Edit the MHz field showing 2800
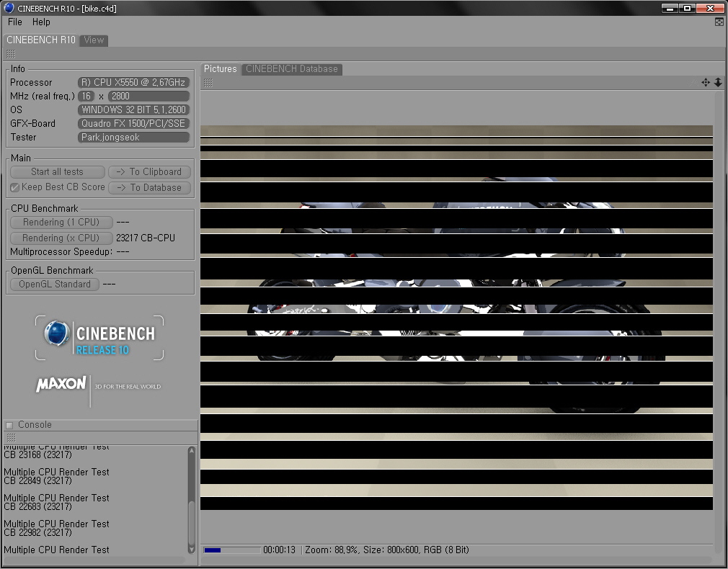 148,96
